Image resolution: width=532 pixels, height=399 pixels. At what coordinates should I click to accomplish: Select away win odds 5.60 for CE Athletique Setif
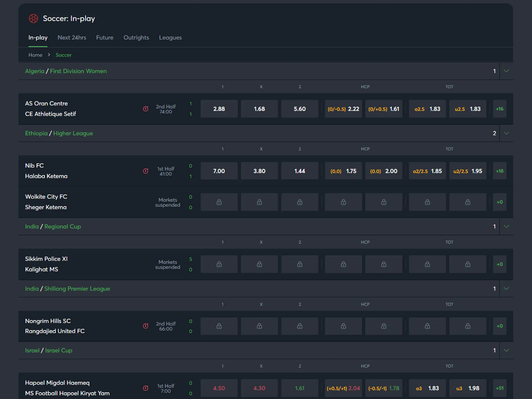coord(300,109)
